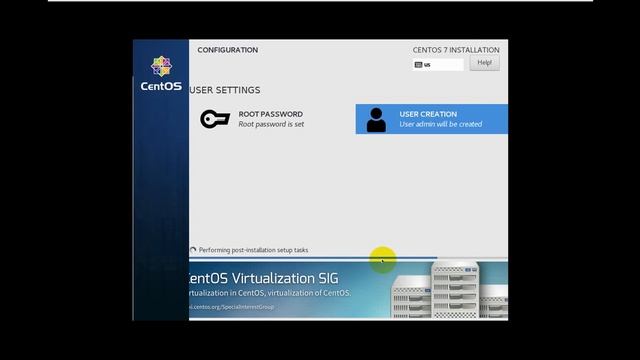Click the CENTOS 7 INSTALLATION title

(456, 50)
